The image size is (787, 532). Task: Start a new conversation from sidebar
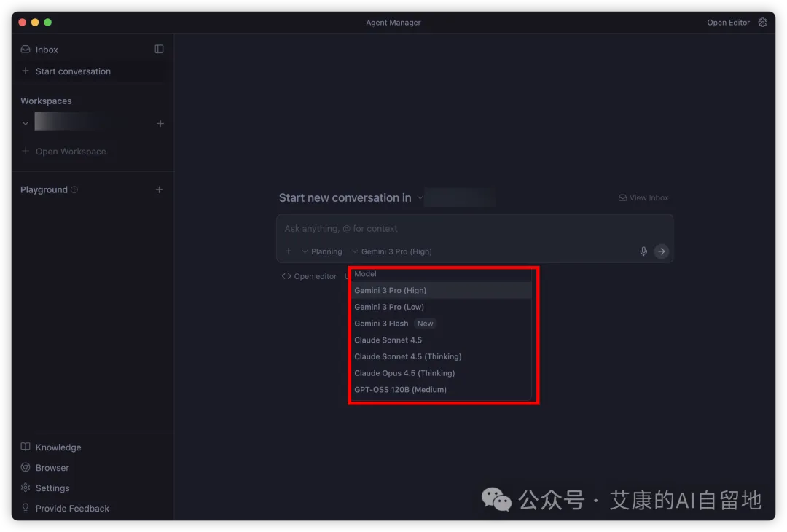pyautogui.click(x=73, y=71)
